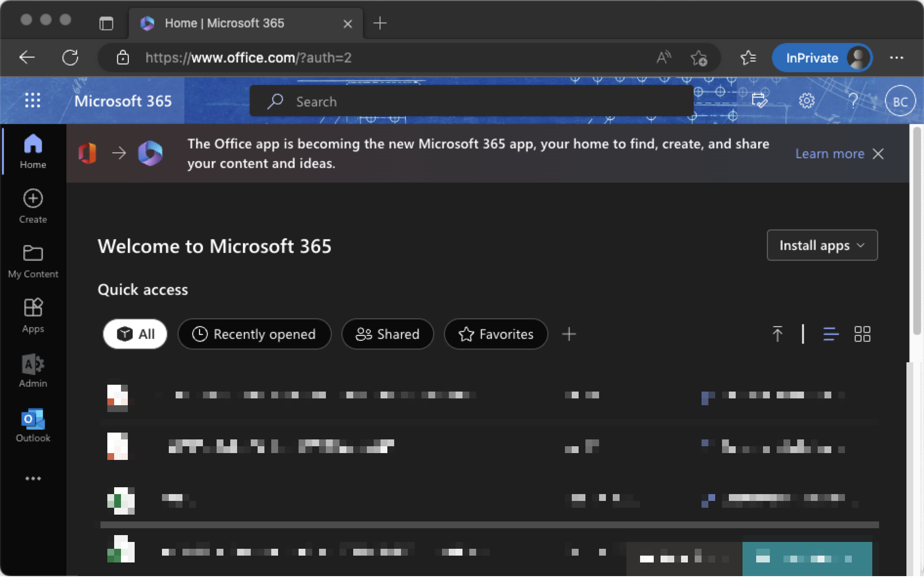Open the first Excel file icon in list

click(121, 500)
